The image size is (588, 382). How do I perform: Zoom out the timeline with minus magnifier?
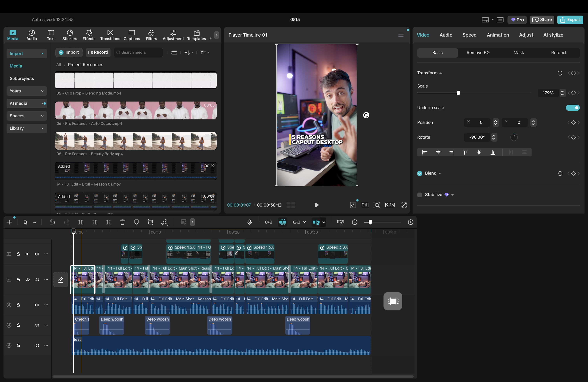(x=354, y=222)
